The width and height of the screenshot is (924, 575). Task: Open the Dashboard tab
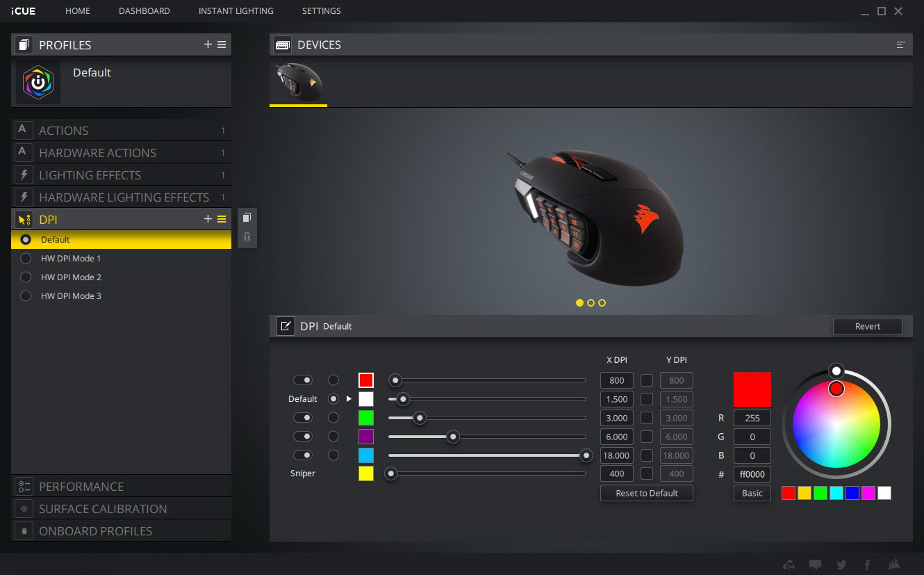pos(145,11)
